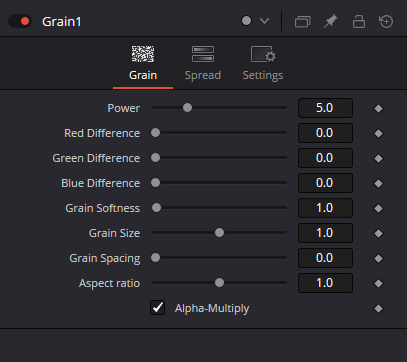
Task: Add keyframe diamond for Aspect ratio
Action: coord(378,283)
